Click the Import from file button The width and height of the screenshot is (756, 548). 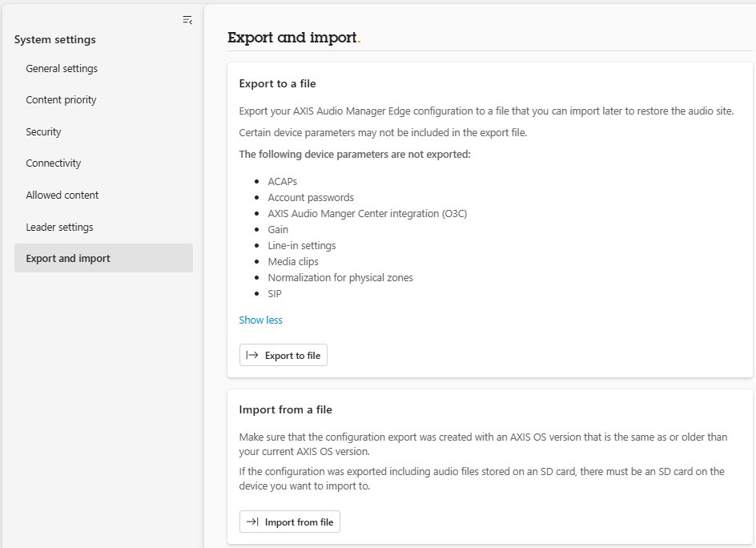[x=290, y=522]
